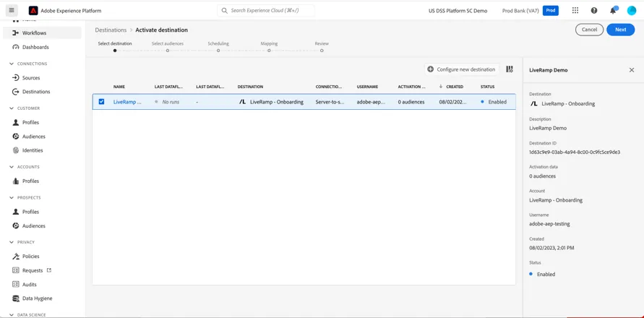The image size is (644, 318).
Task: Sort by the Created column header
Action: 454,87
